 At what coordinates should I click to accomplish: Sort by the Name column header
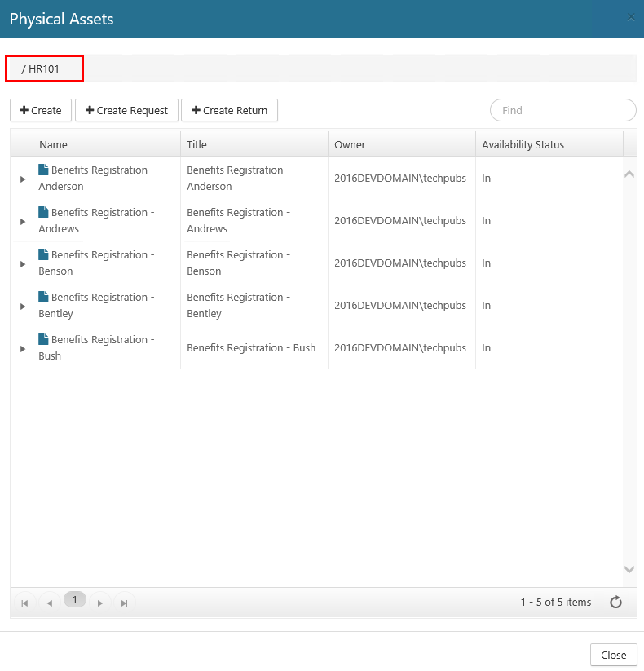[54, 144]
